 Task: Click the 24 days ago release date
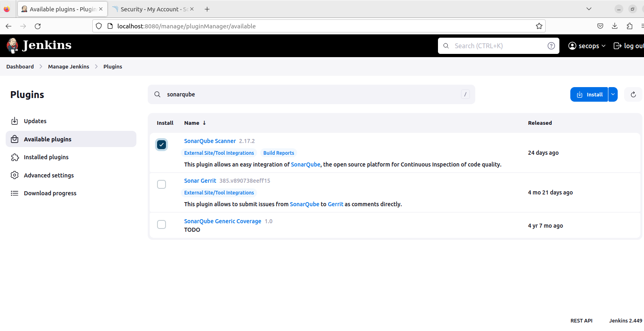[543, 153]
